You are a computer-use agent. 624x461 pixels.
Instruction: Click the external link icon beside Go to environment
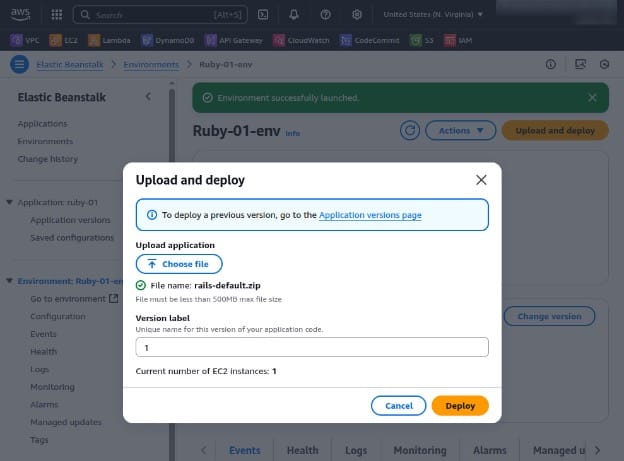[x=114, y=298]
